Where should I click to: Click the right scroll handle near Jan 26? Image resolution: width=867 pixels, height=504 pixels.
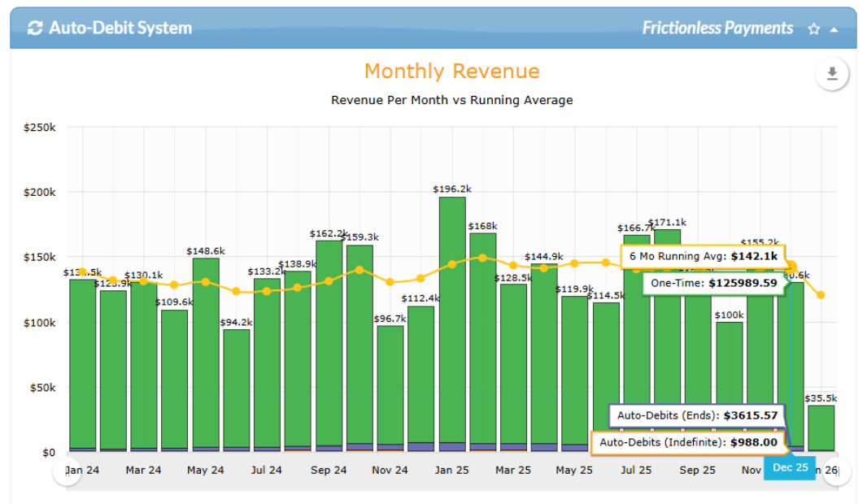pyautogui.click(x=838, y=471)
